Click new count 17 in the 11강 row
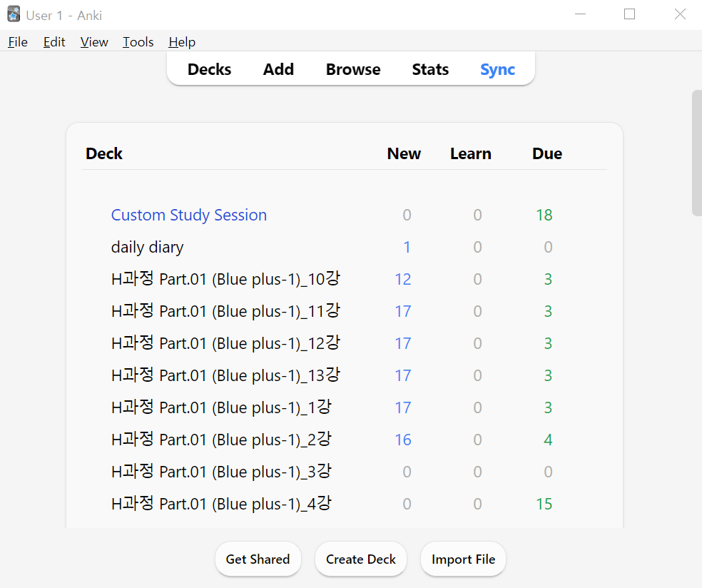The width and height of the screenshot is (702, 588). tap(403, 311)
